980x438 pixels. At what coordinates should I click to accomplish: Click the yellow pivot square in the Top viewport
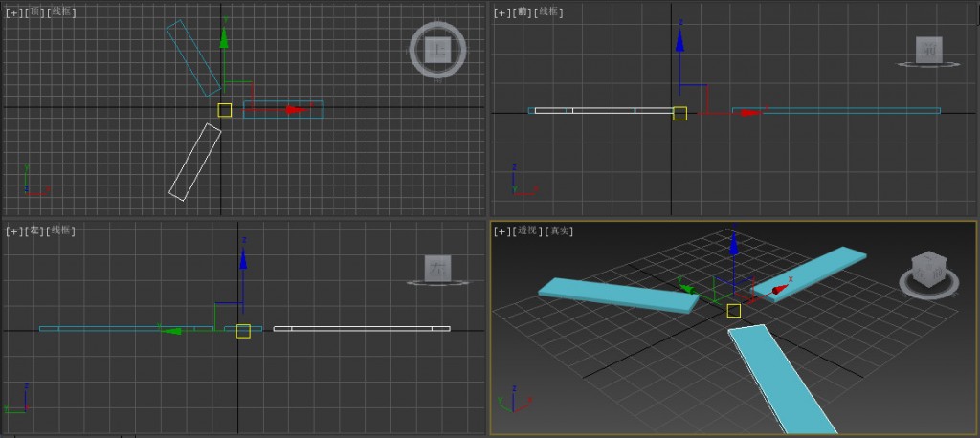[224, 110]
